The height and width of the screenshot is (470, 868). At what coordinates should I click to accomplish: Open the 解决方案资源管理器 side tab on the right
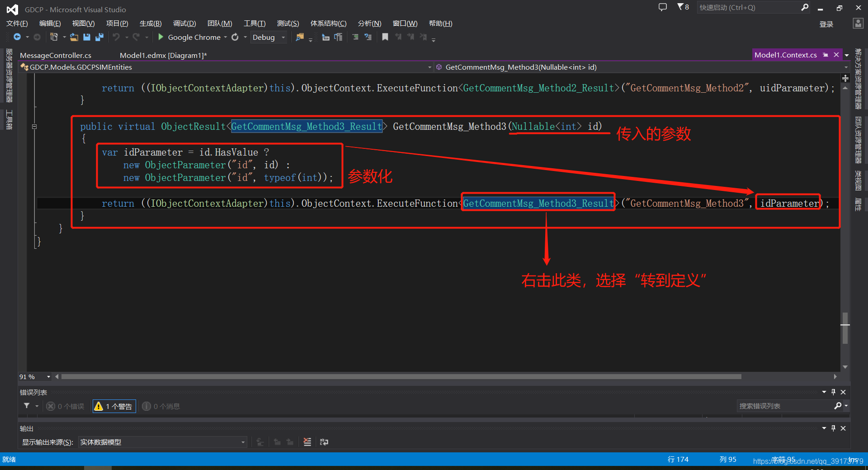point(858,79)
